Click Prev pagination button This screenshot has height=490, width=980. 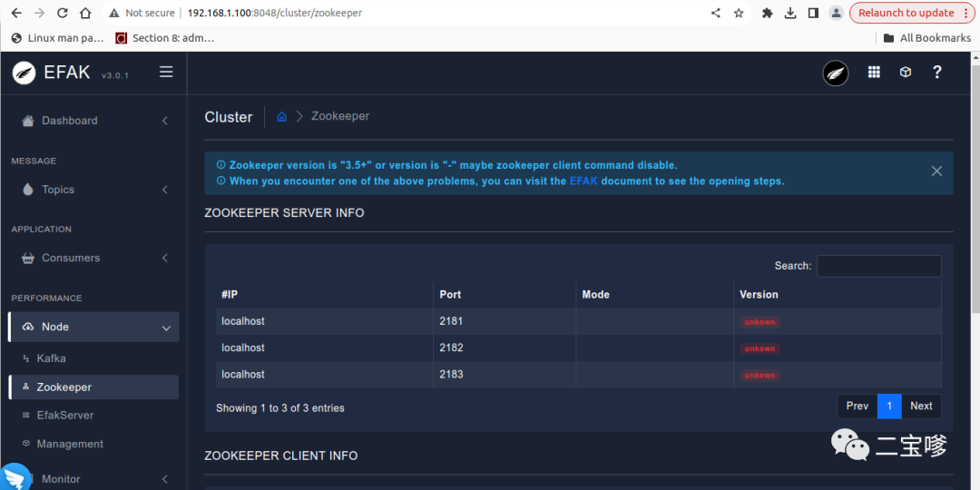pyautogui.click(x=857, y=407)
